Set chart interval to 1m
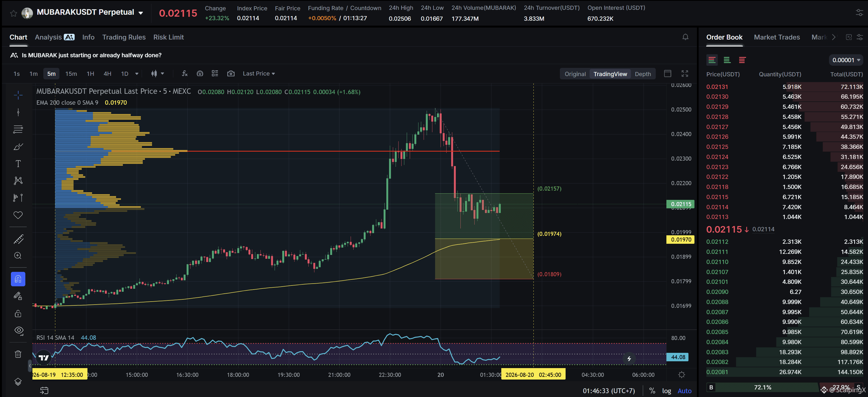 tap(33, 74)
